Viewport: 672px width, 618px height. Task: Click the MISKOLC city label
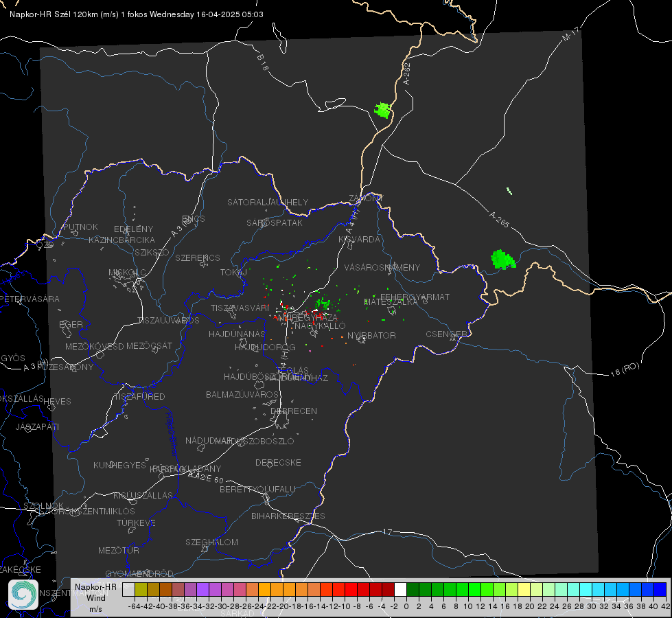point(127,273)
